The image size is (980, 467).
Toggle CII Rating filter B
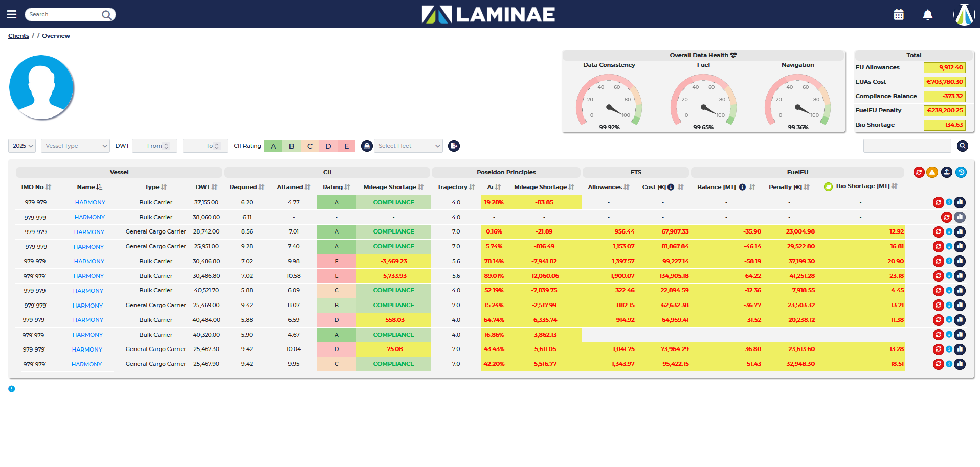pyautogui.click(x=292, y=146)
